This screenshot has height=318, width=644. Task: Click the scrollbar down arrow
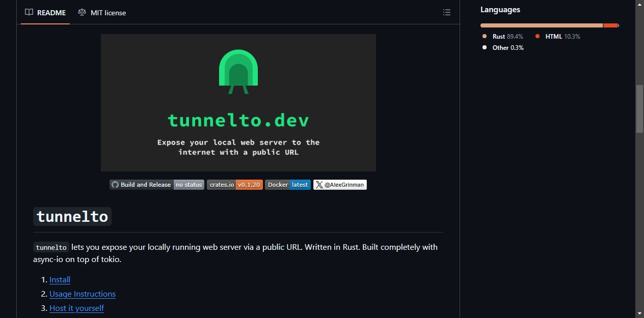639,313
